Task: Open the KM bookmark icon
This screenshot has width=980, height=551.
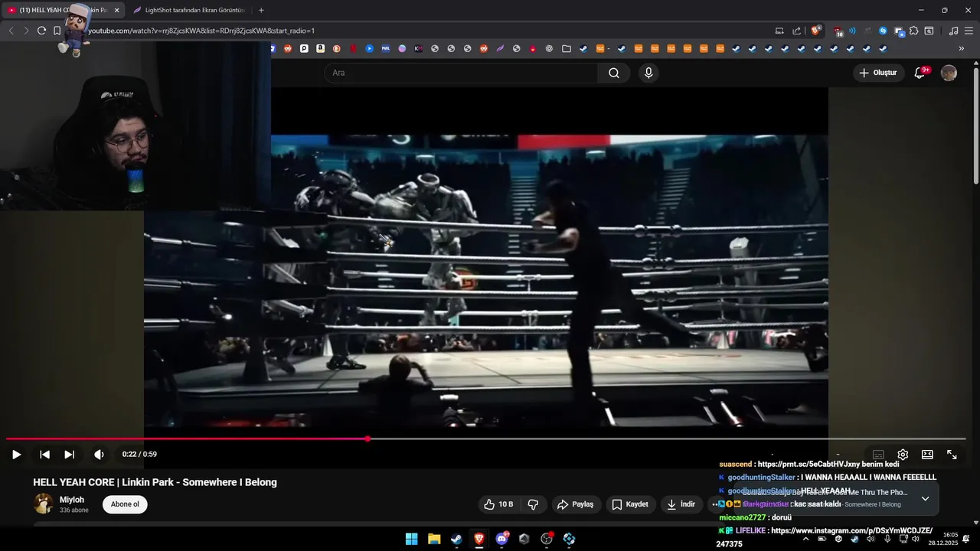Action: pyautogui.click(x=418, y=48)
